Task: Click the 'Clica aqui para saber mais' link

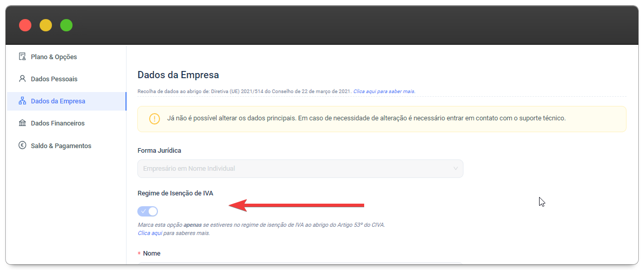Action: coord(384,92)
